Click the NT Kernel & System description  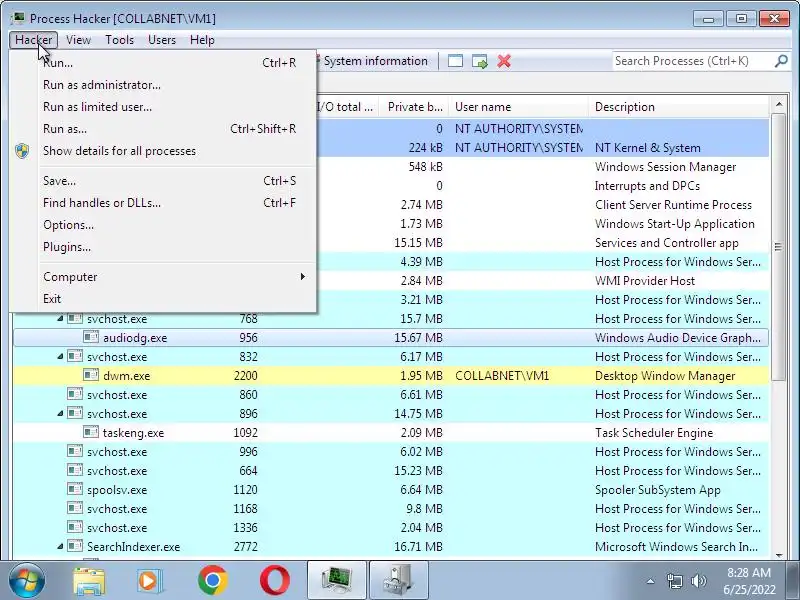click(x=647, y=148)
